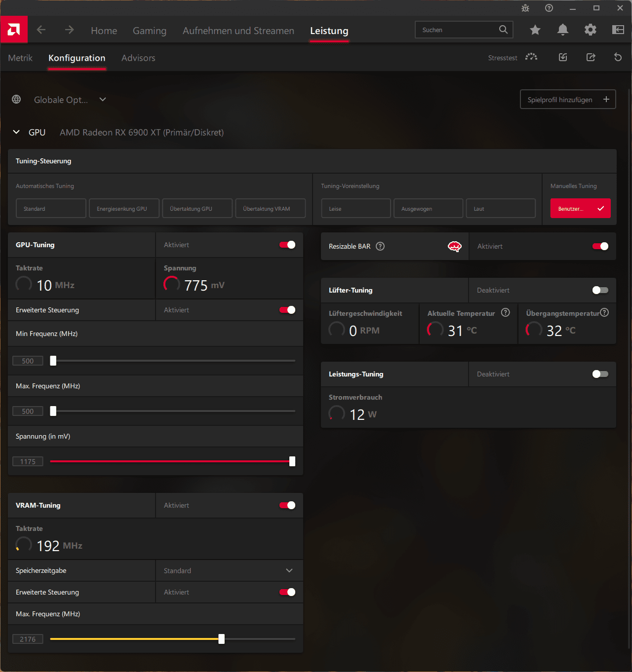Viewport: 632px width, 672px height.
Task: Click the window minimize icon
Action: (573, 8)
